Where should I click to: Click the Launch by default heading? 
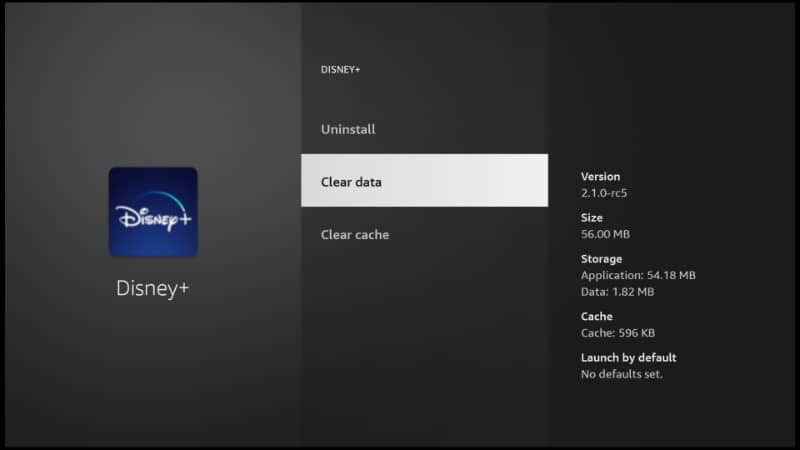point(628,358)
